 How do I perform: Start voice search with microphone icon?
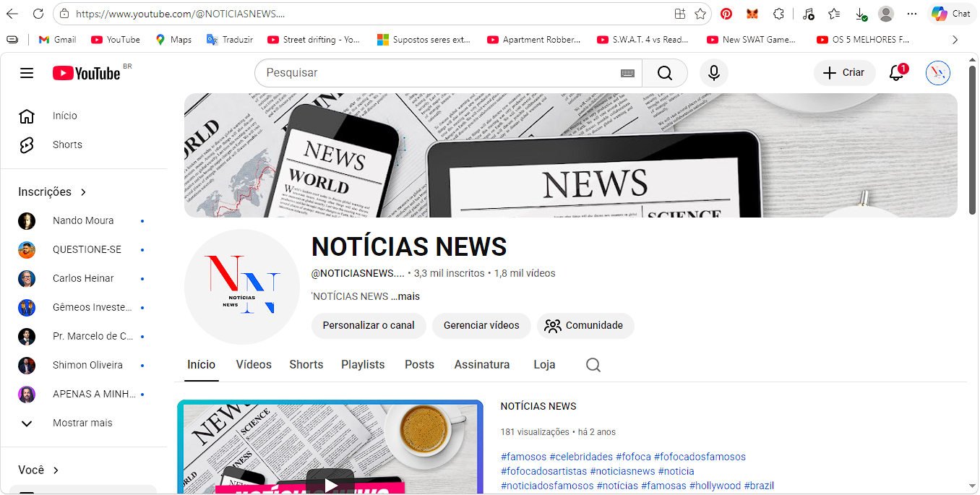point(713,73)
